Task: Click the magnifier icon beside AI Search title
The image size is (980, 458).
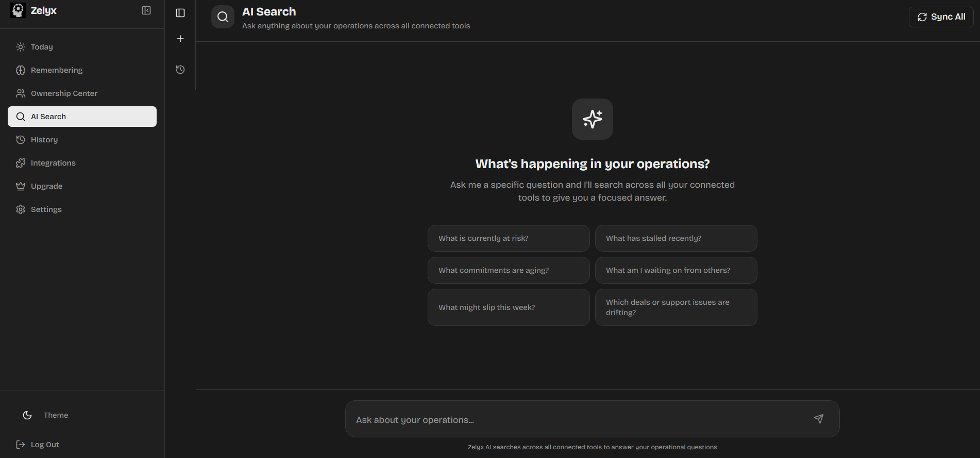Action: pyautogui.click(x=223, y=17)
